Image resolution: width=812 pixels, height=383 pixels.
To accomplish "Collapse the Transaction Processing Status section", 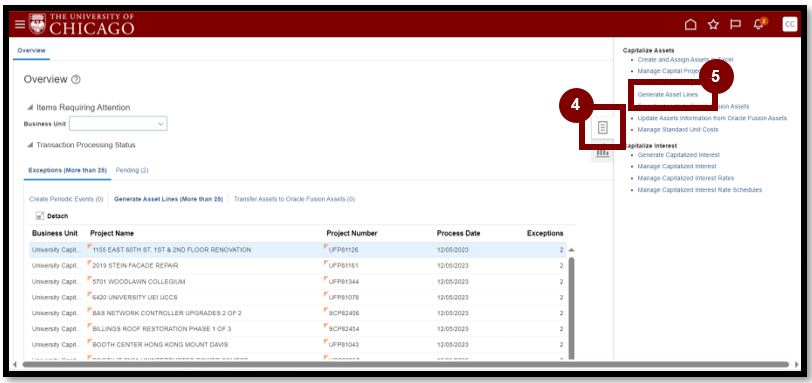I will (30, 145).
